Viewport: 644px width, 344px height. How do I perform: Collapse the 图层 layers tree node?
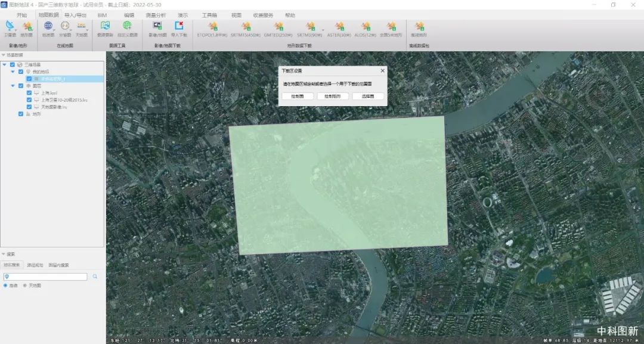tap(13, 86)
